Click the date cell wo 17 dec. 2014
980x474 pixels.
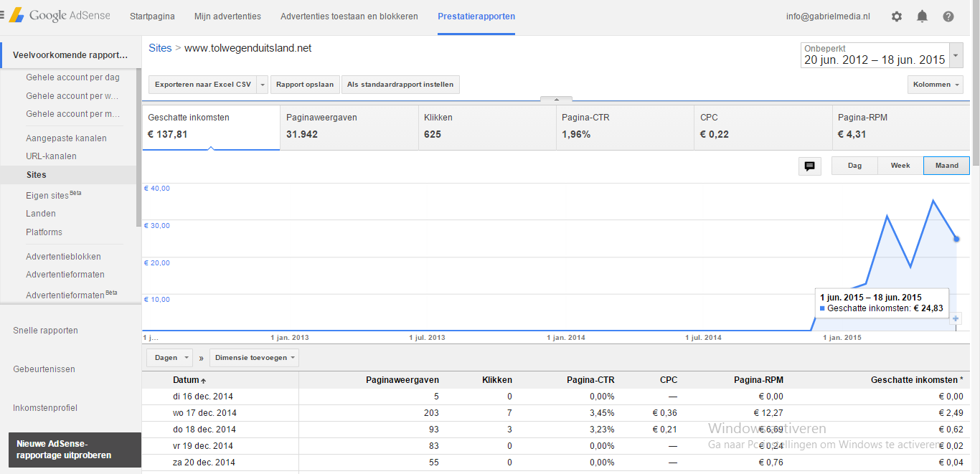pyautogui.click(x=204, y=413)
